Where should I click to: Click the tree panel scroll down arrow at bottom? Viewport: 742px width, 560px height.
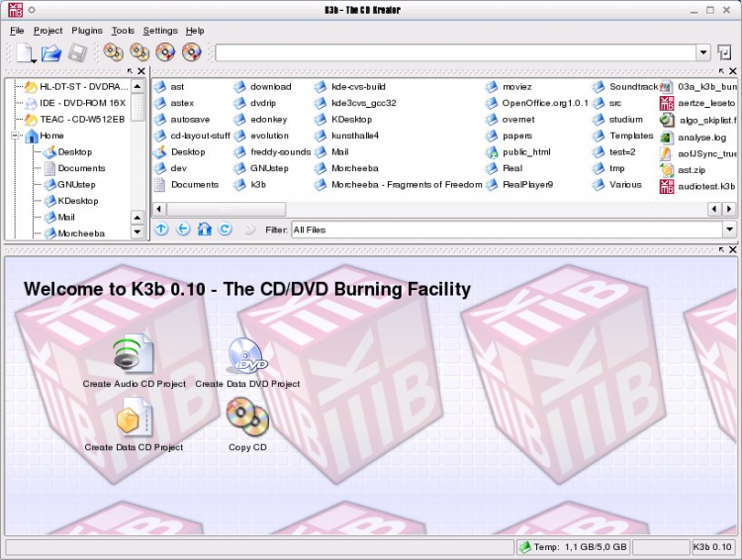(138, 232)
